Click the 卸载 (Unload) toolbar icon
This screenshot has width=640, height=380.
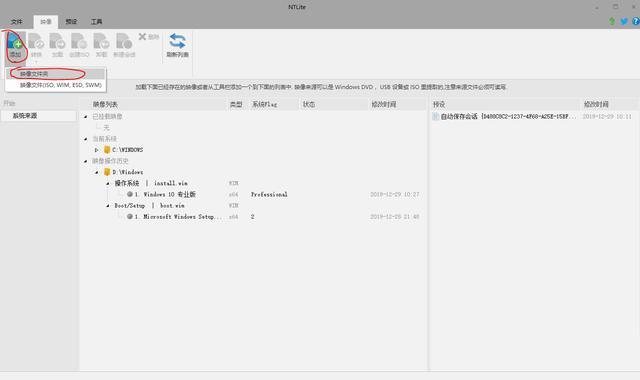pos(101,41)
